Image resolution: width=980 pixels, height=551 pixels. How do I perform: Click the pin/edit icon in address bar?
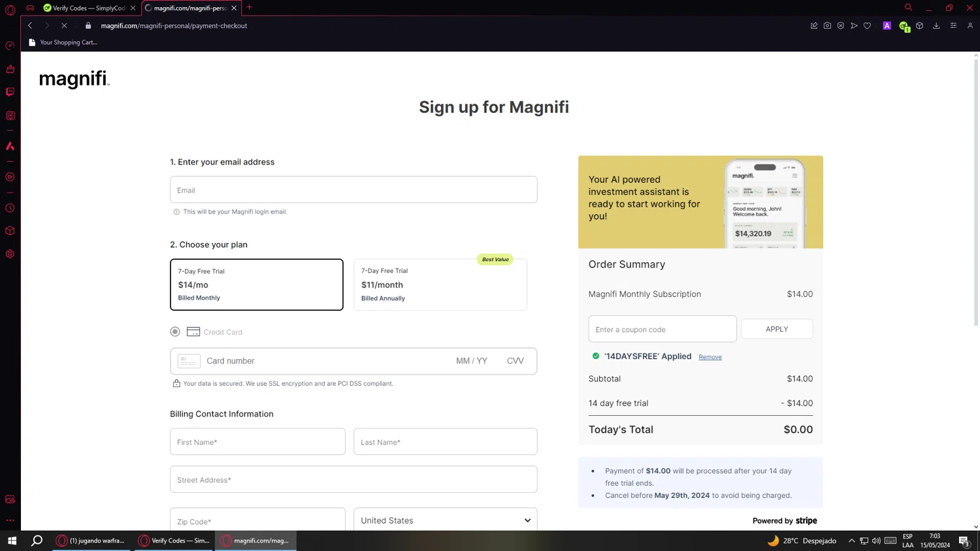(x=814, y=25)
